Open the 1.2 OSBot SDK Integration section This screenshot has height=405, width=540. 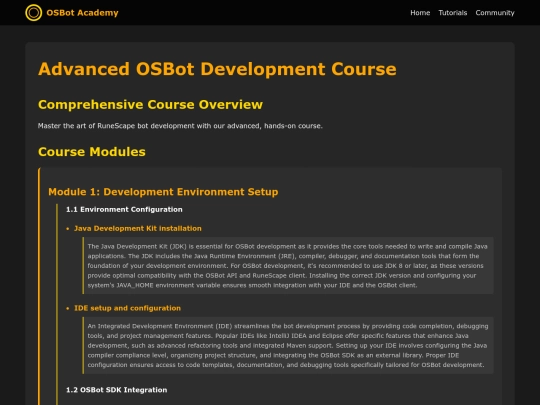pyautogui.click(x=116, y=390)
